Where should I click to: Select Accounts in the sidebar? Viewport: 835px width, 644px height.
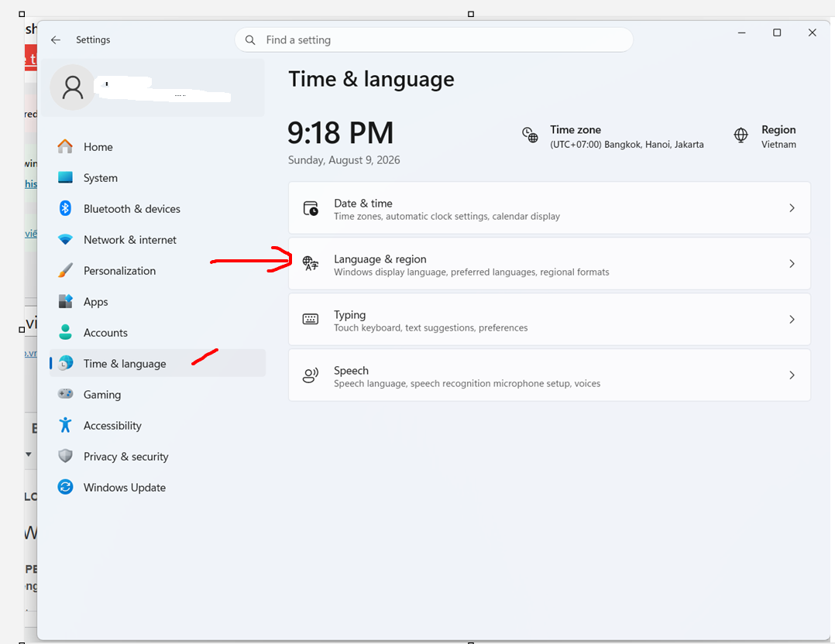click(158, 332)
